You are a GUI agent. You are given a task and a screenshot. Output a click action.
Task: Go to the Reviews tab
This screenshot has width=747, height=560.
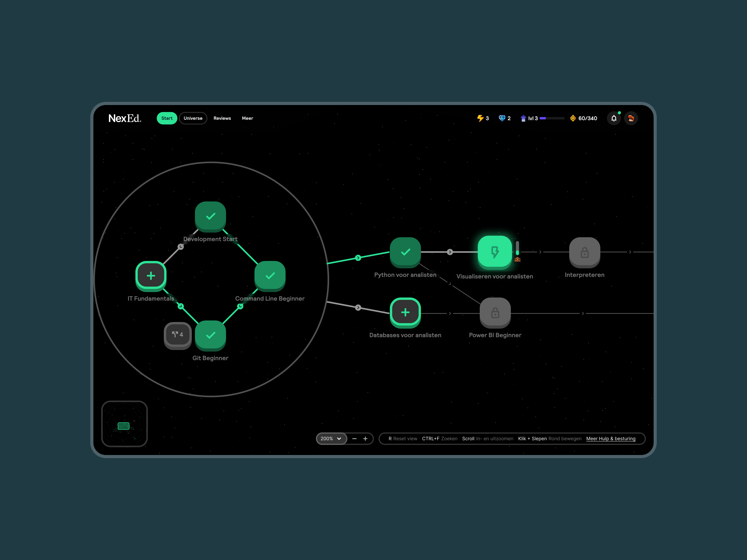(x=222, y=118)
